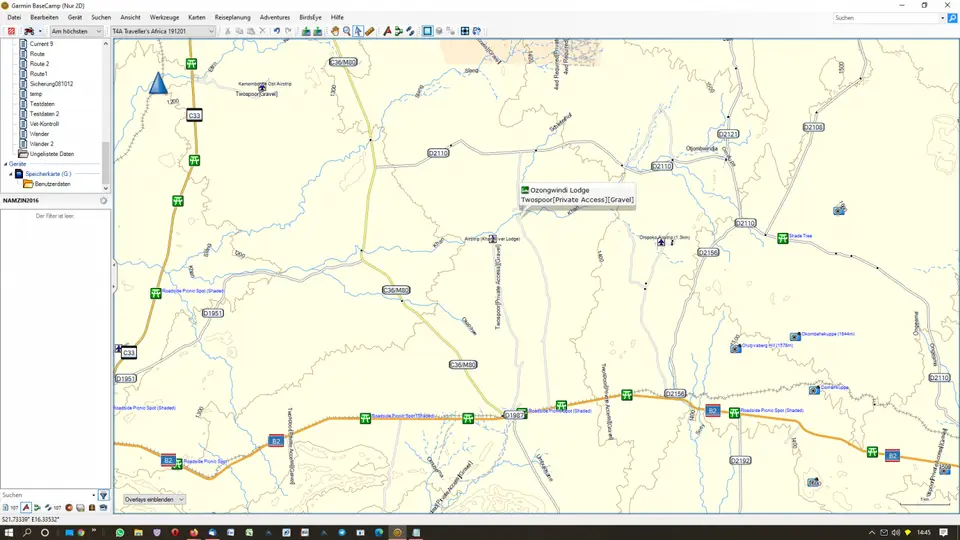Select the Hand pan tool
This screenshot has width=960, height=540.
335,31
